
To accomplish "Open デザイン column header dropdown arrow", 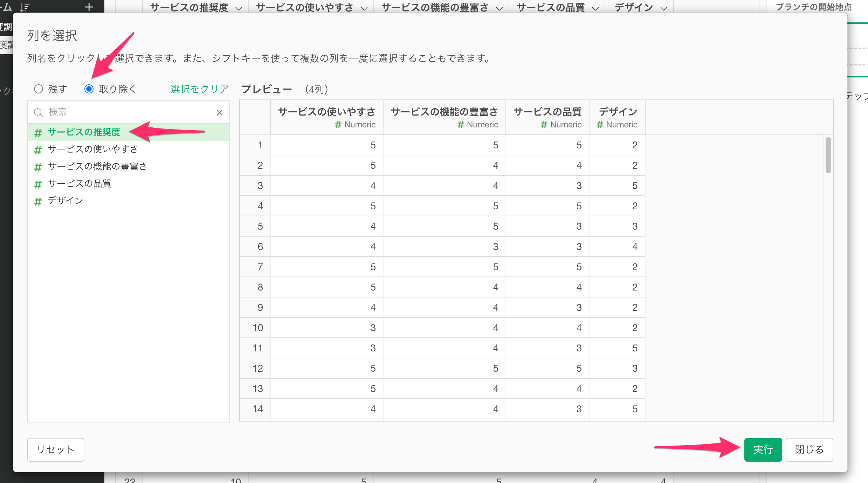I will click(663, 8).
